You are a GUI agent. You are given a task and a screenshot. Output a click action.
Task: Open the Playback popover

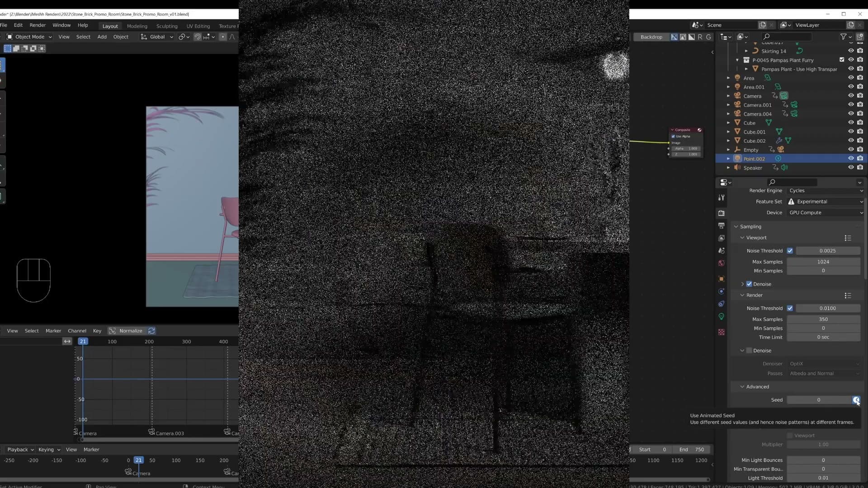click(20, 450)
